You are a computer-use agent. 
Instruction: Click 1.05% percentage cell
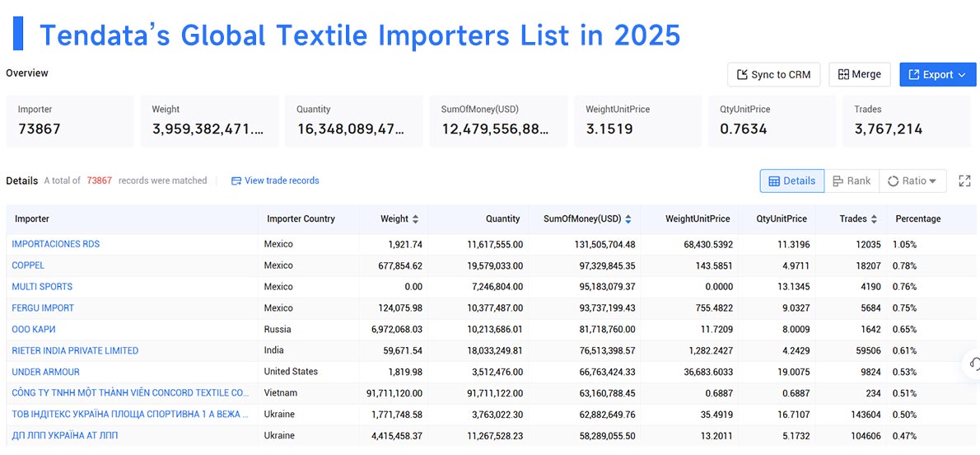point(904,244)
